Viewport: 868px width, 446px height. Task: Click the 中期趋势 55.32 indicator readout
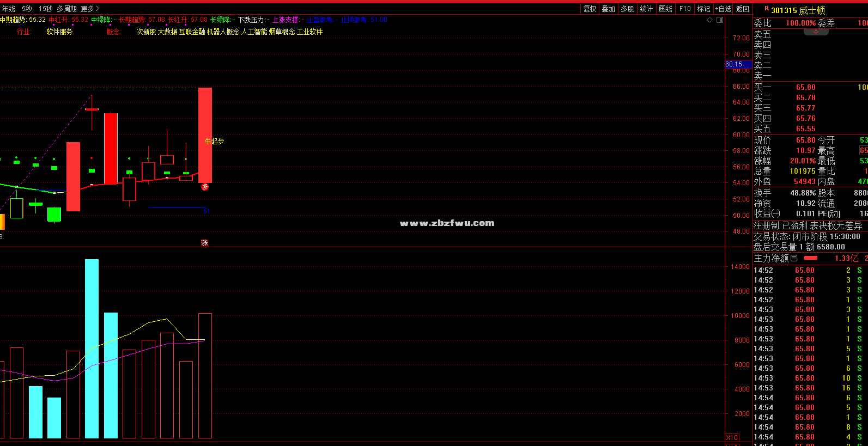(23, 20)
